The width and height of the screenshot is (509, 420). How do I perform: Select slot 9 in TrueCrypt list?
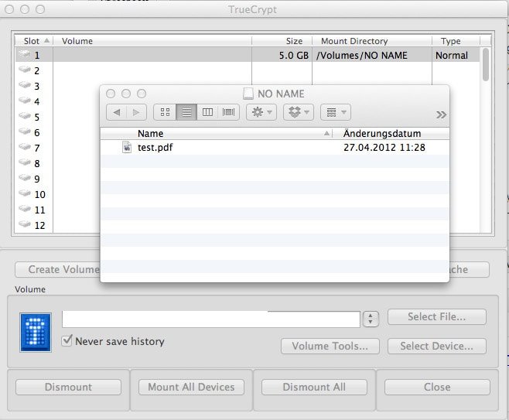click(34, 179)
